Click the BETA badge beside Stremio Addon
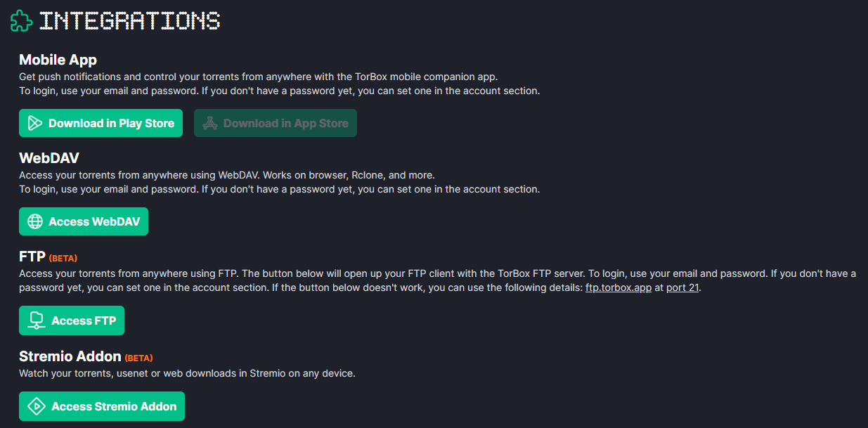 pyautogui.click(x=138, y=358)
